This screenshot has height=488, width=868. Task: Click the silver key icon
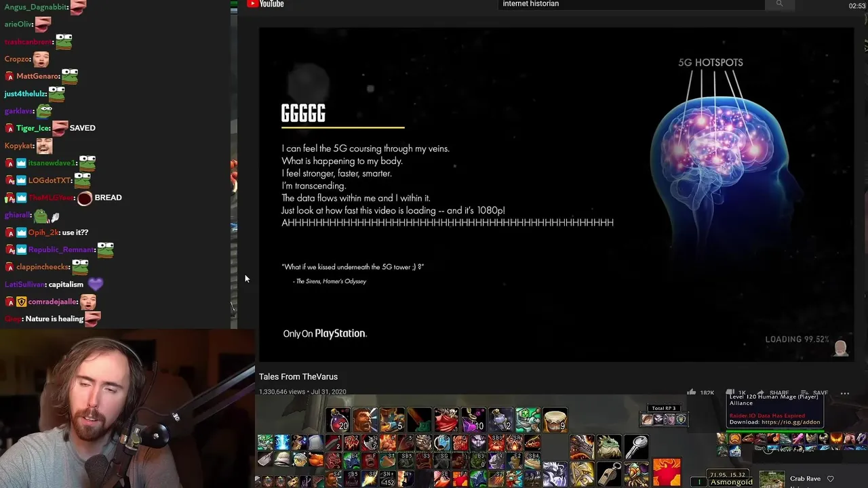[x=636, y=447]
